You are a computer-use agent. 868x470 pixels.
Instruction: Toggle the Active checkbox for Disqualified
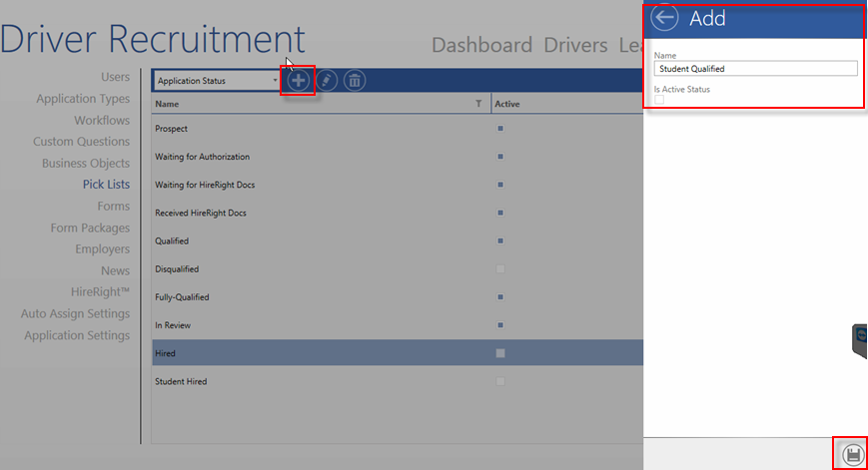click(500, 269)
